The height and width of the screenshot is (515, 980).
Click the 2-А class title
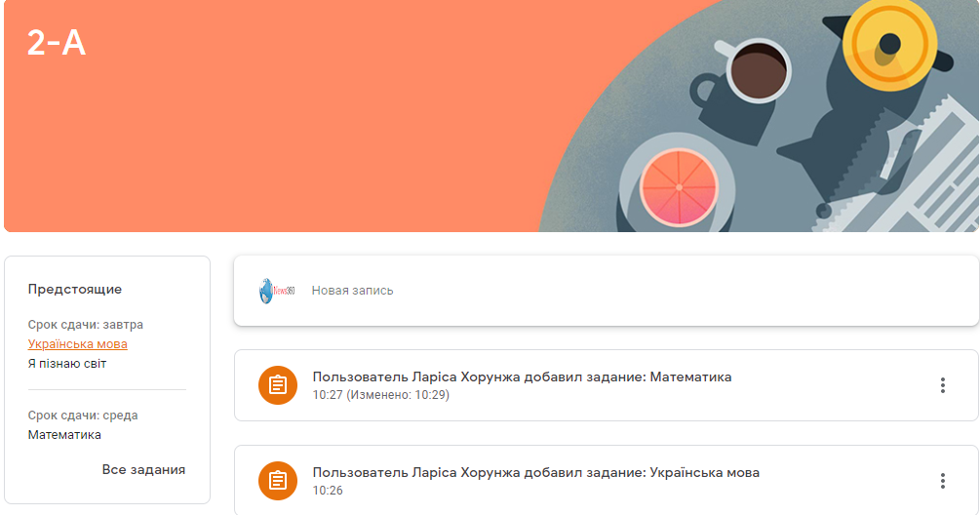pyautogui.click(x=57, y=43)
